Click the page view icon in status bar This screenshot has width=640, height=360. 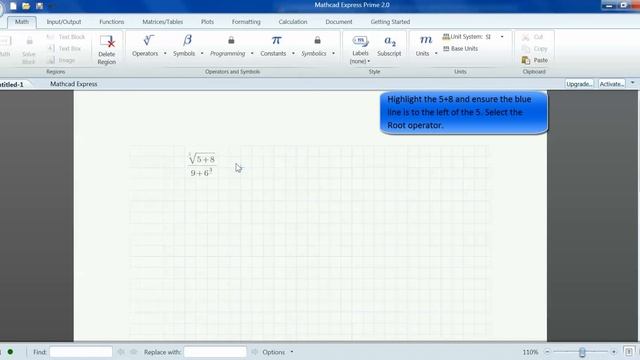629,351
